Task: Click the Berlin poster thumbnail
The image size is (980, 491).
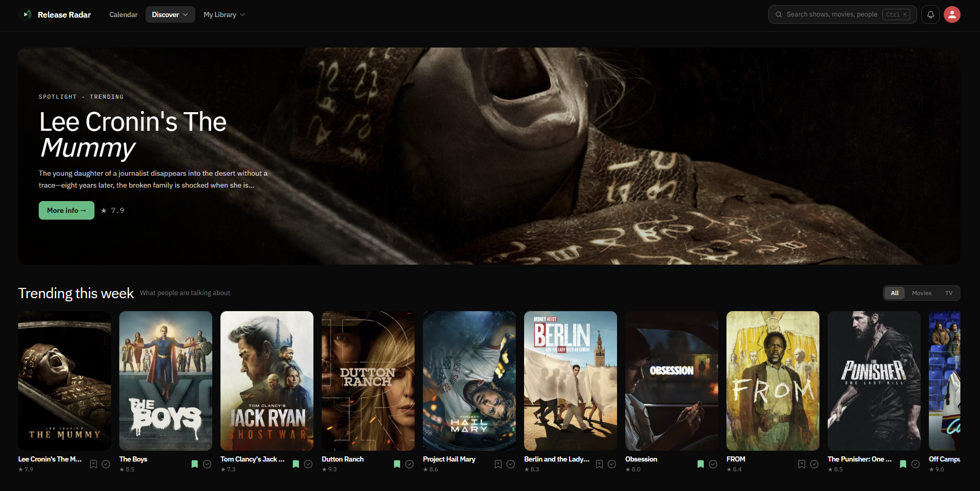Action: [571, 381]
